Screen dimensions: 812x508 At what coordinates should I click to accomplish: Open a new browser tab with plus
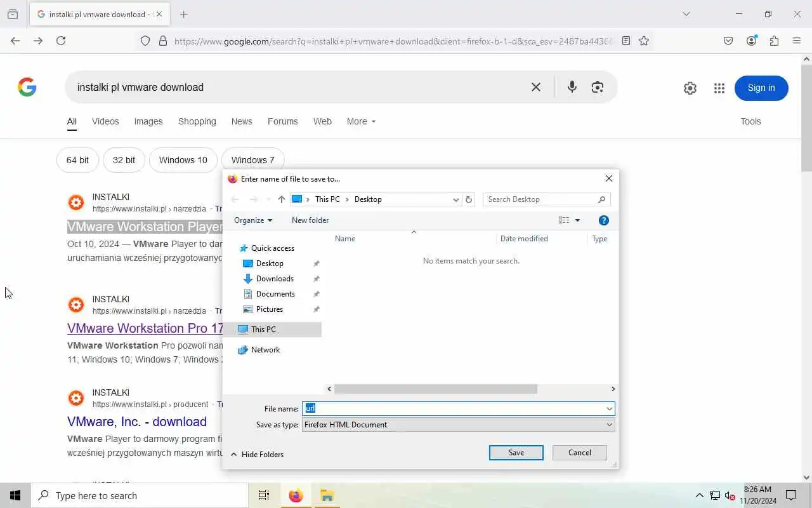[183, 14]
